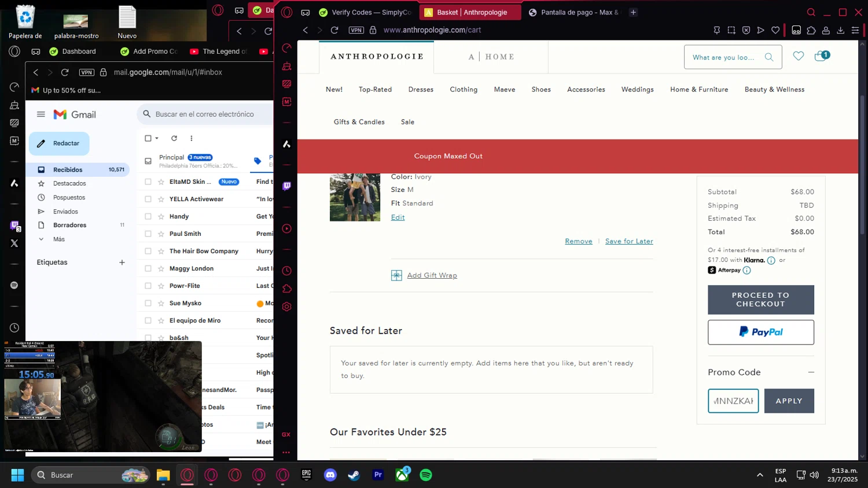868x488 pixels.
Task: Add page to bookmarks heart in address bar
Action: pyautogui.click(x=775, y=30)
